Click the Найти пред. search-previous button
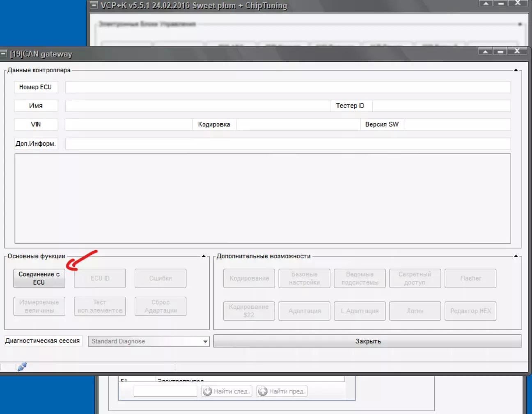This screenshot has width=532, height=414. pos(282,391)
